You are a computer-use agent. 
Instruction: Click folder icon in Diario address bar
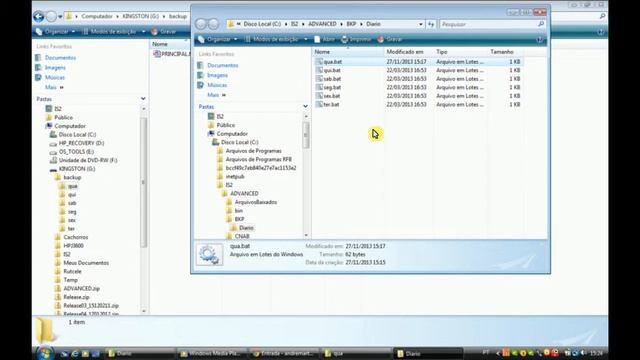(231, 24)
